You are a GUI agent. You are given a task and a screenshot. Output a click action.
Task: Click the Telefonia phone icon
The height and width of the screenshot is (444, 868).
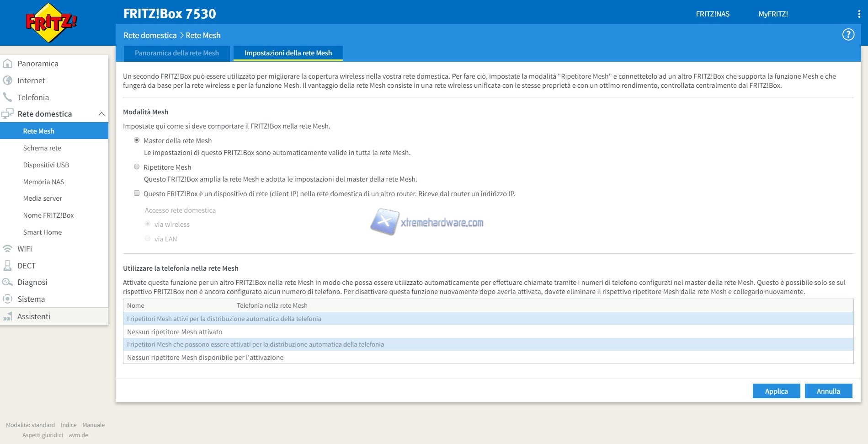tap(8, 97)
